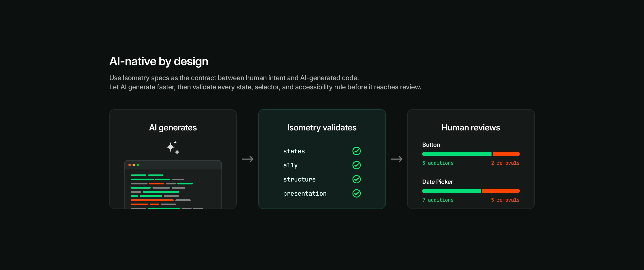Click '7 additions' text
Image resolution: width=644 pixels, height=270 pixels.
(438, 200)
